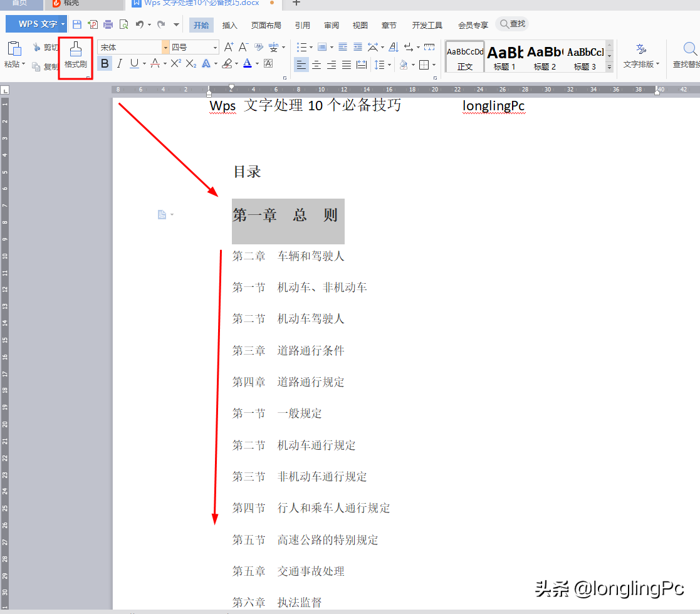Click the Justify alignment icon
The width and height of the screenshot is (700, 614).
click(347, 65)
